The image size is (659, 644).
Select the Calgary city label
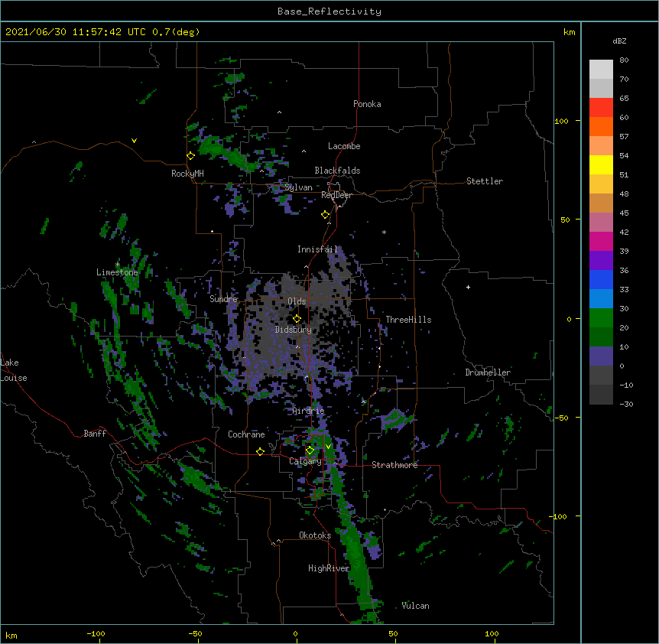tap(305, 461)
